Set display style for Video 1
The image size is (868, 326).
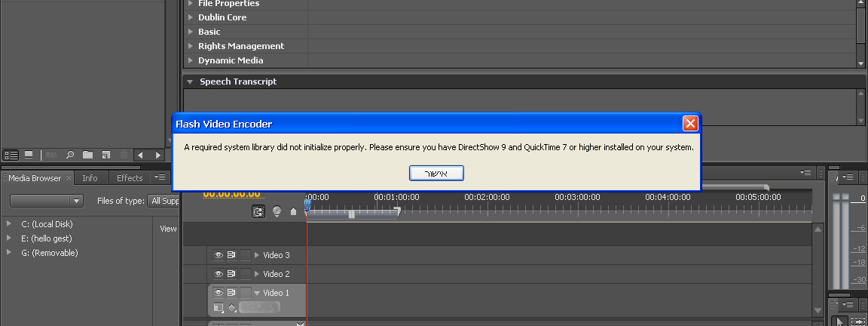[218, 307]
